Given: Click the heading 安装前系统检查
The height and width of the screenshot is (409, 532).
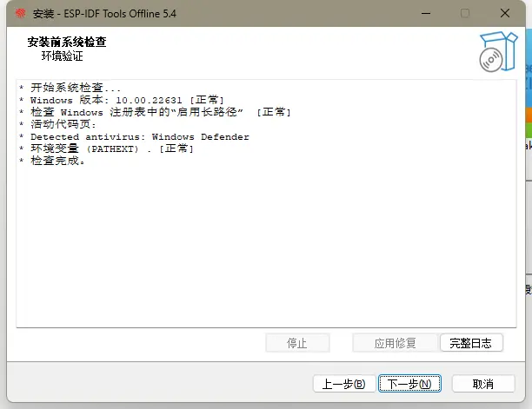Looking at the screenshot, I should (67, 42).
